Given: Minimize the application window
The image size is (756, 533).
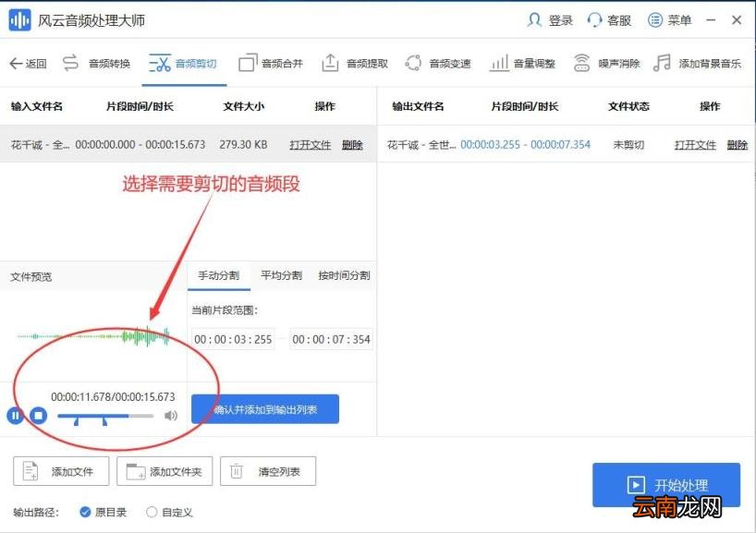Looking at the screenshot, I should pyautogui.click(x=711, y=20).
